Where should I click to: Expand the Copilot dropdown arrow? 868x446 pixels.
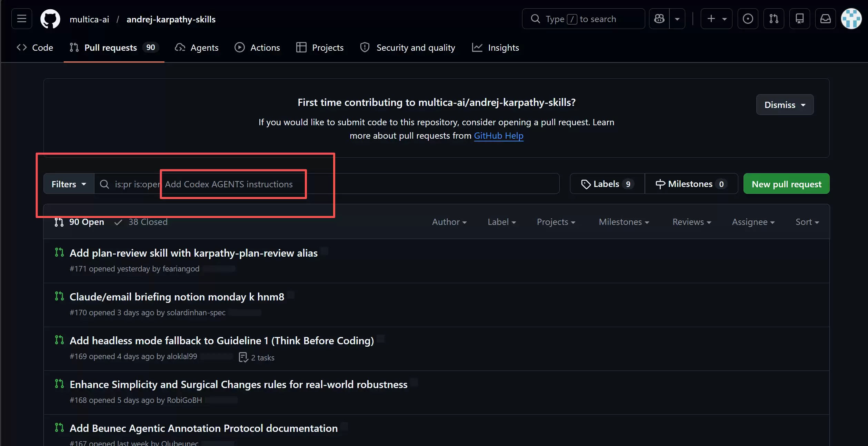point(677,19)
